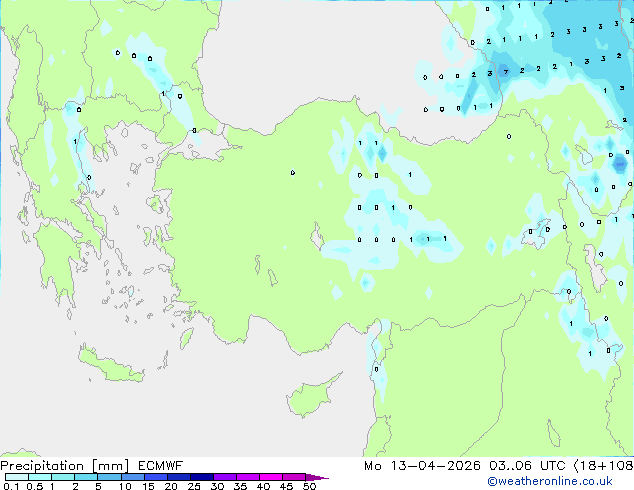
Task: Click the 25–30 mm navy legend swatch
Action: (x=201, y=477)
